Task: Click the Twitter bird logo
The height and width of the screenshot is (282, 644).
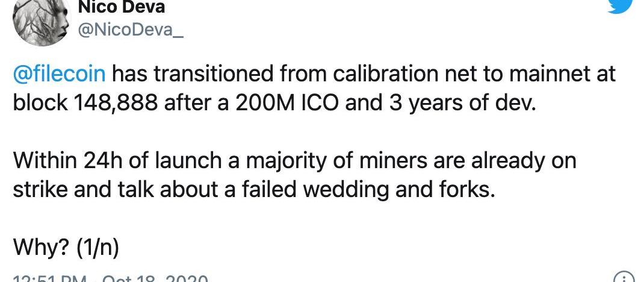Action: pos(619,5)
